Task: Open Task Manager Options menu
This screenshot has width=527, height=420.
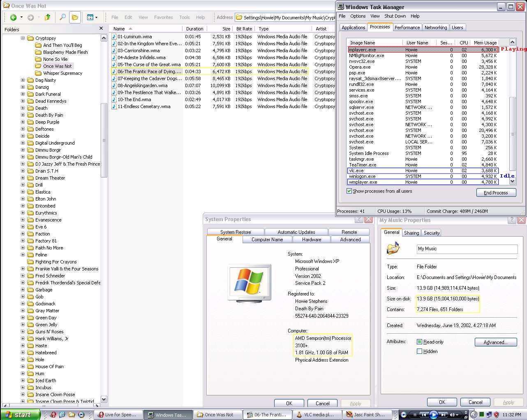Action: tap(358, 16)
